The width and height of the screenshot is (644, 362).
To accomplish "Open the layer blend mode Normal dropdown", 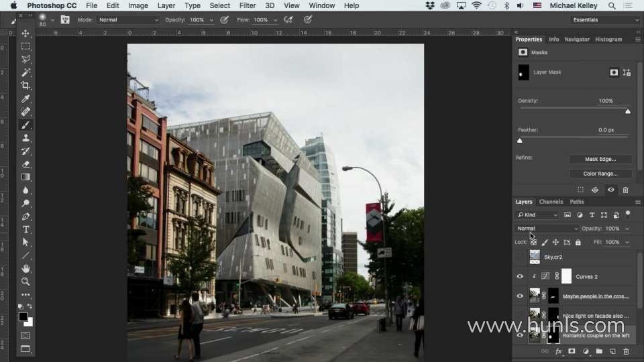I will [547, 229].
